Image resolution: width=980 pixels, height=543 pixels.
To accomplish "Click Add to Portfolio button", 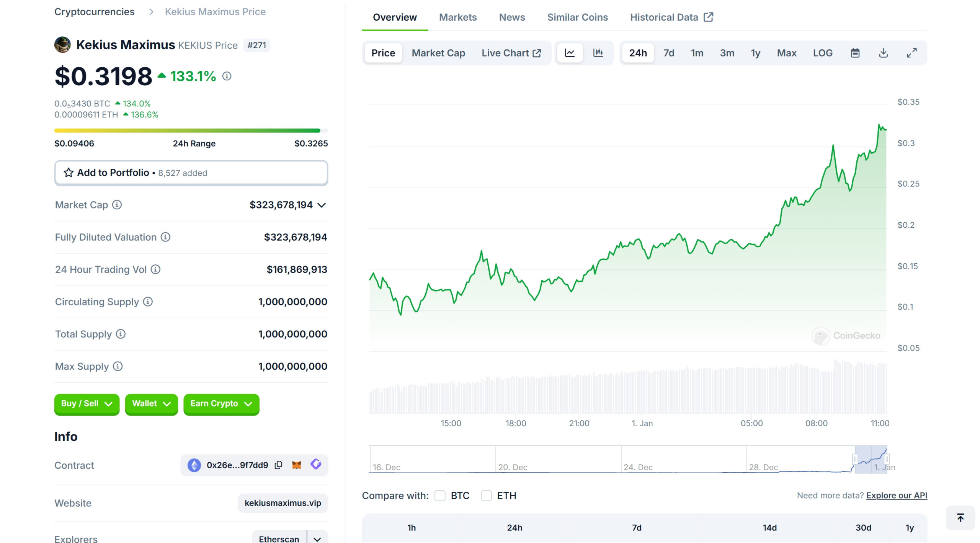I will pos(191,173).
